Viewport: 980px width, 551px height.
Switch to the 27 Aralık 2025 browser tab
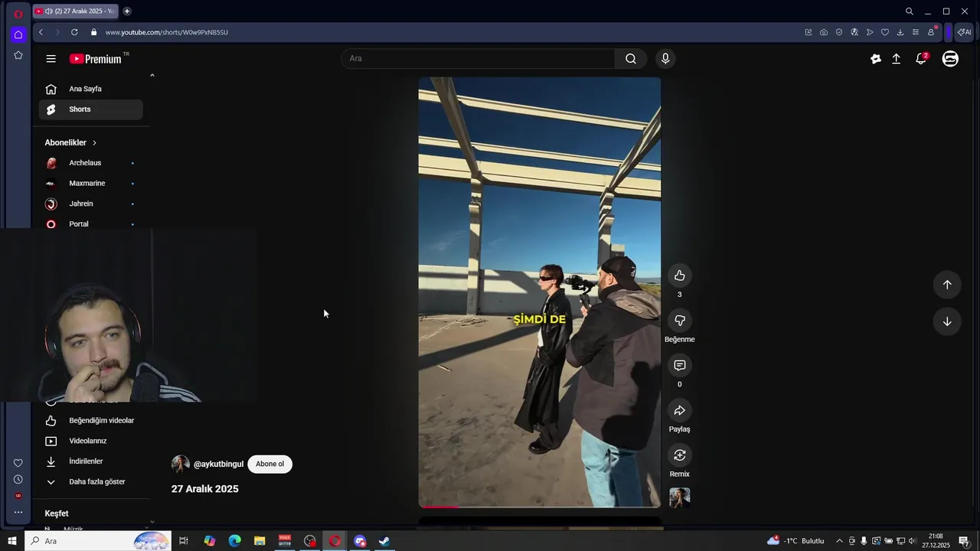click(75, 11)
